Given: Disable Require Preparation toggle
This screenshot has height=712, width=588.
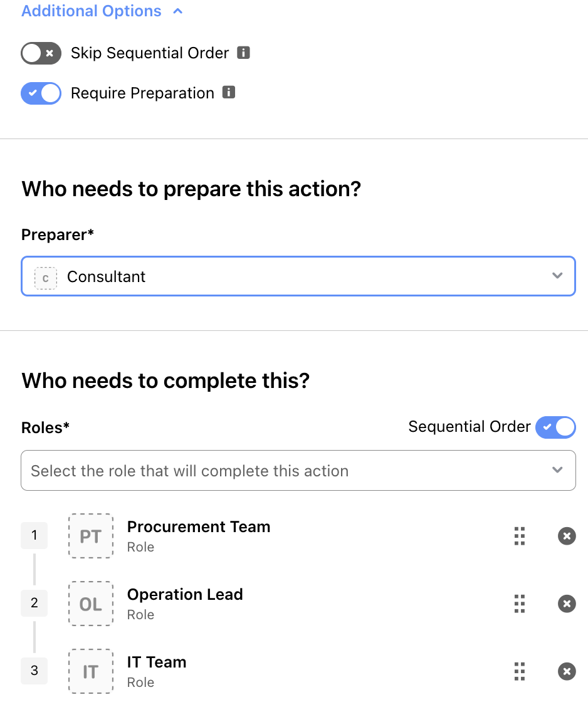Looking at the screenshot, I should (x=41, y=93).
